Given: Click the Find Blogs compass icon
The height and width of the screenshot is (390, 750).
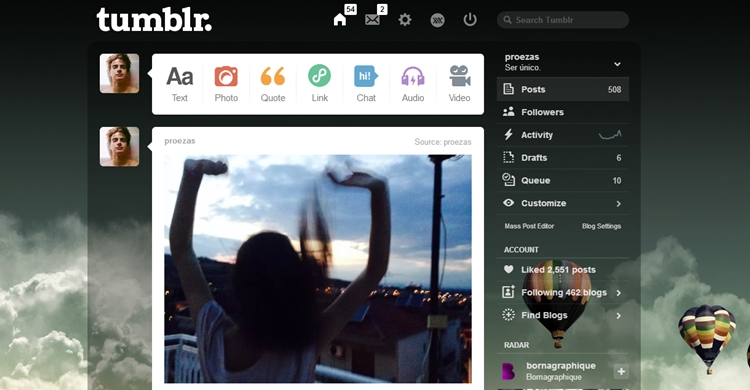Looking at the screenshot, I should point(508,314).
